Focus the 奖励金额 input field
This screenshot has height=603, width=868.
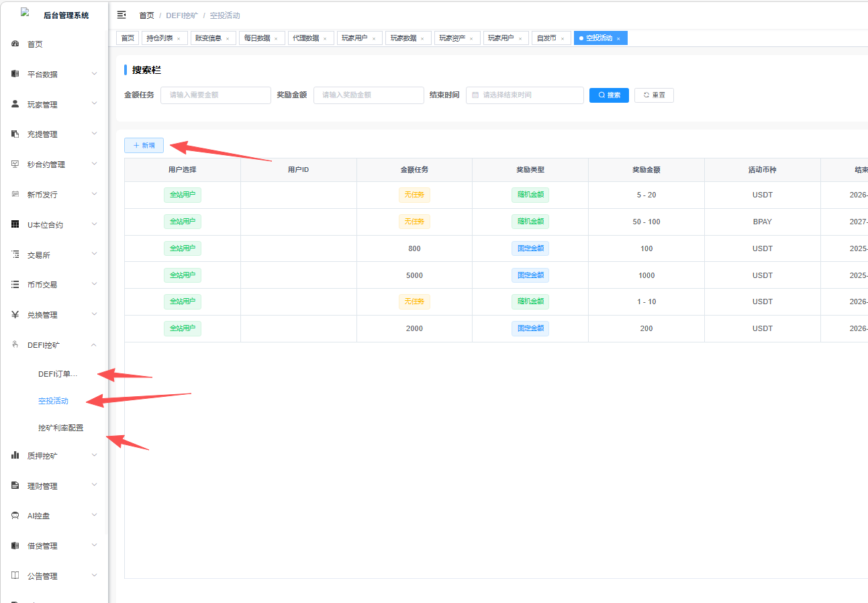pos(369,95)
